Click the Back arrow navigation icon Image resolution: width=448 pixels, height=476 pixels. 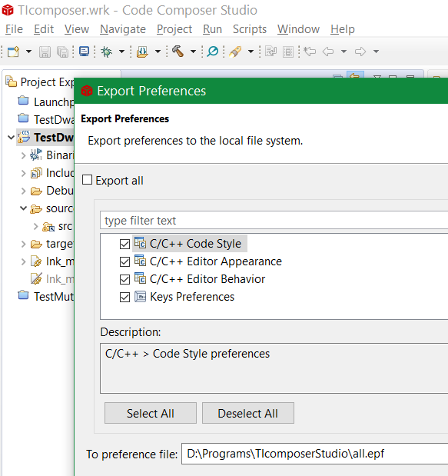pos(328,52)
